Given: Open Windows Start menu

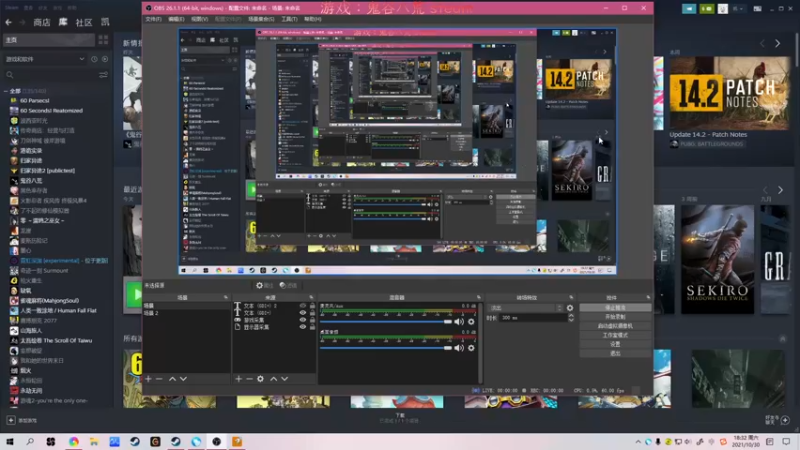Looking at the screenshot, I should [x=10, y=441].
